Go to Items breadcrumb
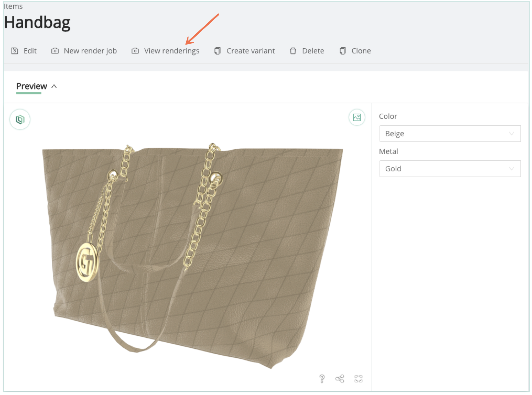 (13, 6)
